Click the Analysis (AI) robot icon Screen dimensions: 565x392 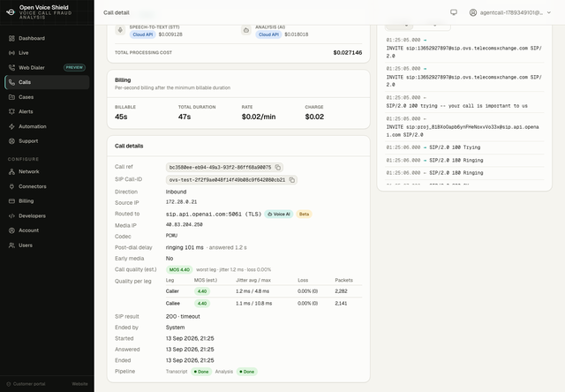246,30
